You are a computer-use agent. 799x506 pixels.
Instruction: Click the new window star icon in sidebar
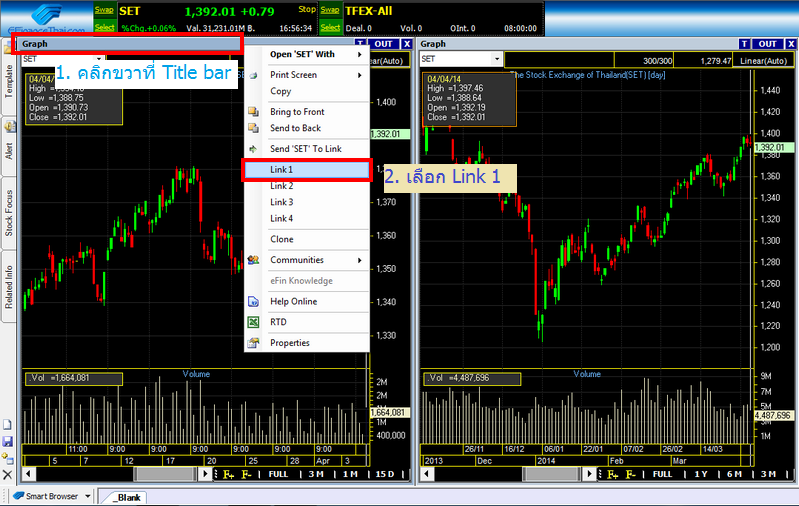7,458
